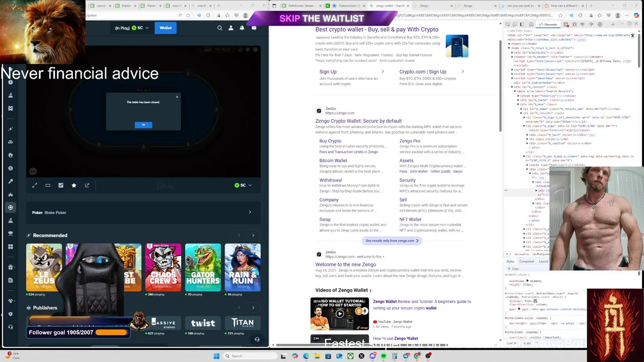
Task: Open Zengo Crypto Wallet: Secure by default result
Action: 358,121
